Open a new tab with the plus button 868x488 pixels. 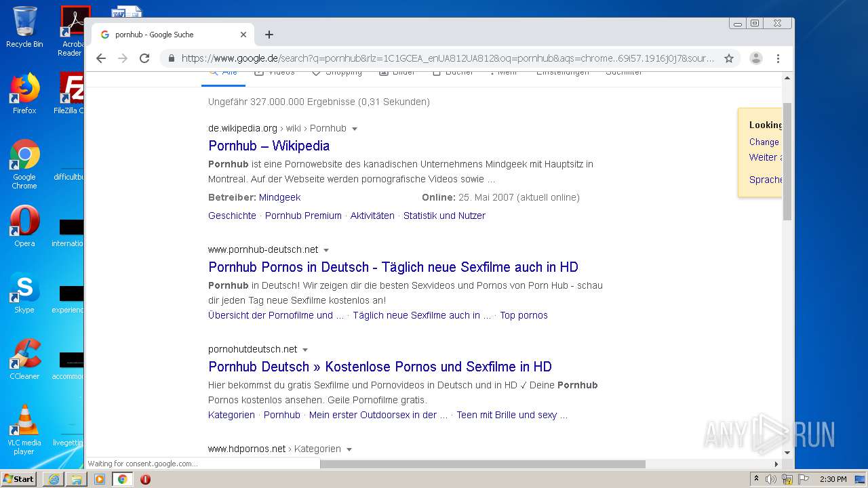[x=269, y=35]
